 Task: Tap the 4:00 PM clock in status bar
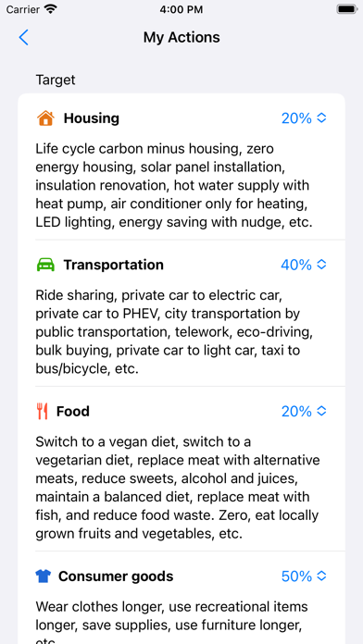point(181,9)
